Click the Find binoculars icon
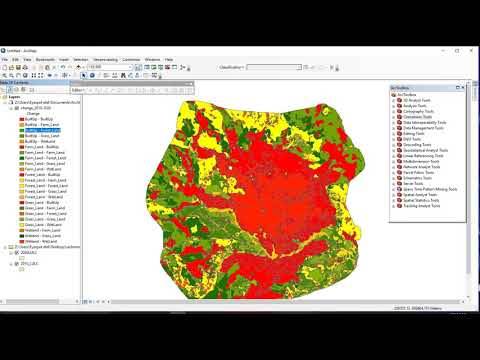This screenshot has width=480, height=360. [123, 76]
